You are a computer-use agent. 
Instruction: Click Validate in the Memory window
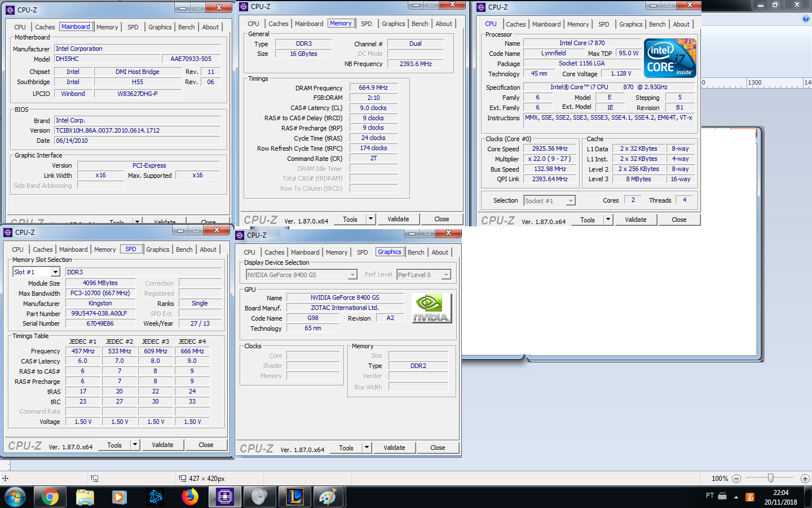(398, 219)
